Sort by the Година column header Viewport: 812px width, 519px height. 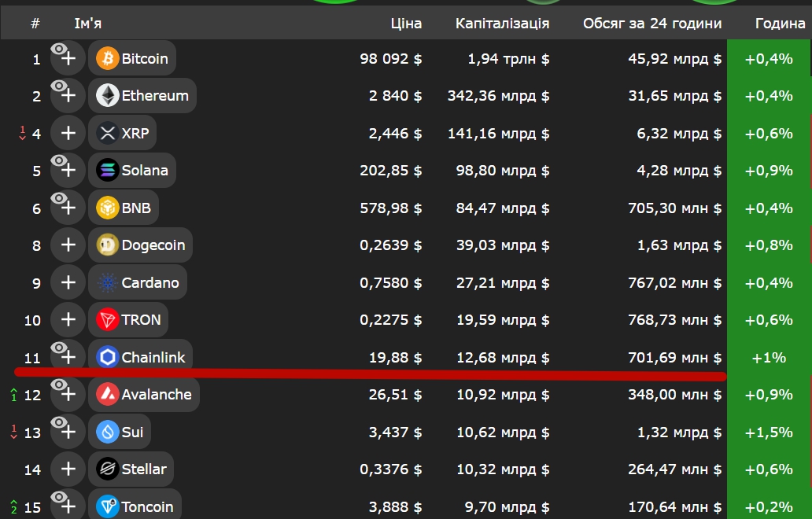tap(780, 24)
